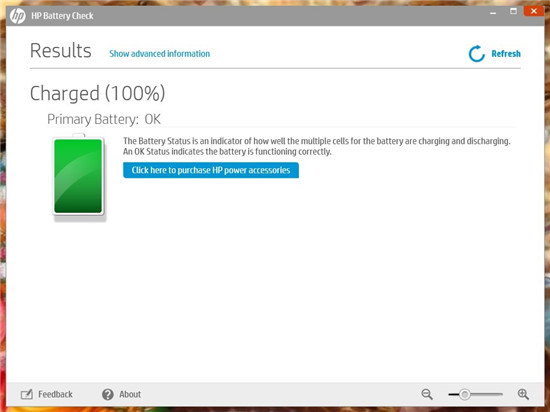Minimize the HP Battery Check window

click(493, 12)
